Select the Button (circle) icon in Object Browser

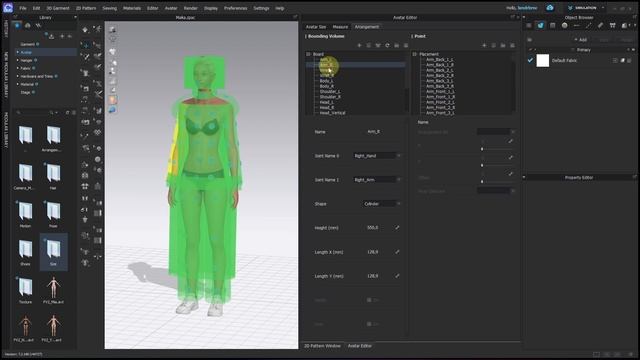point(564,25)
